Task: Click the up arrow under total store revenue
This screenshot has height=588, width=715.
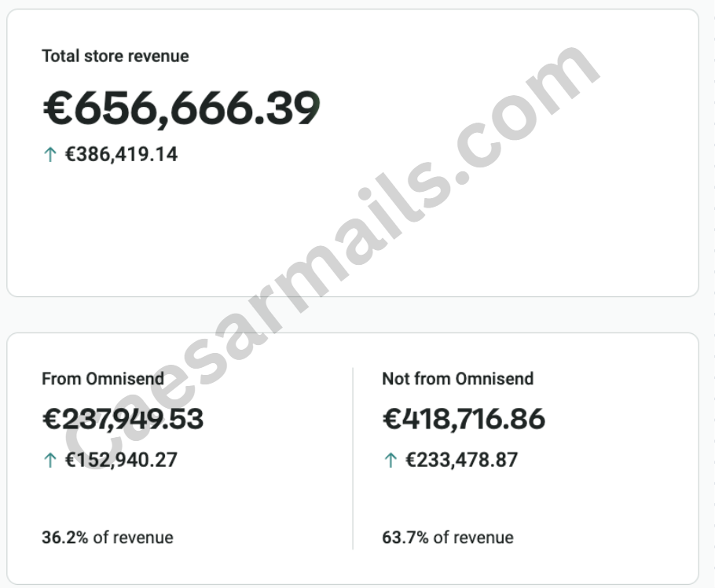Action: click(49, 154)
